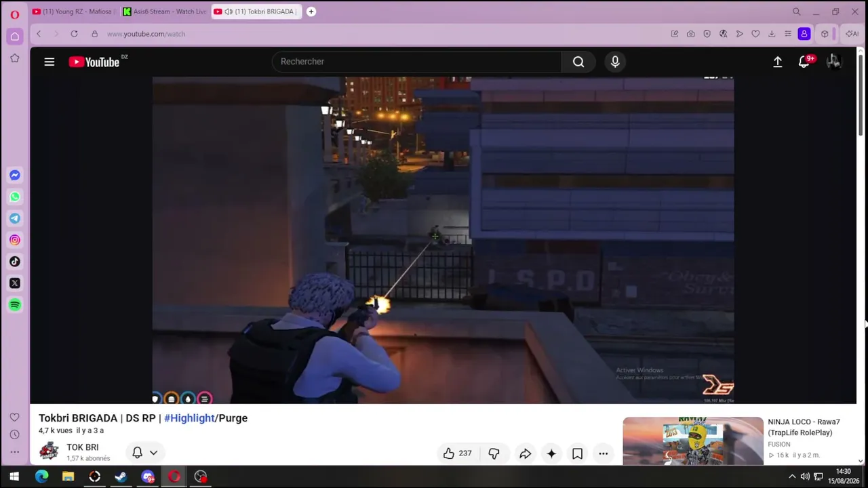Open the NINJA LOCO - Rawa7 title link

click(x=804, y=427)
